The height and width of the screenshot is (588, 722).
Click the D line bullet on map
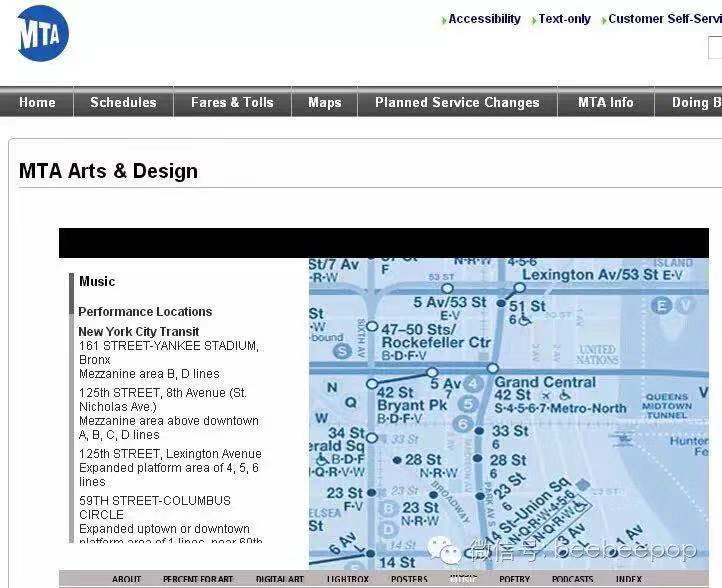coord(389,530)
